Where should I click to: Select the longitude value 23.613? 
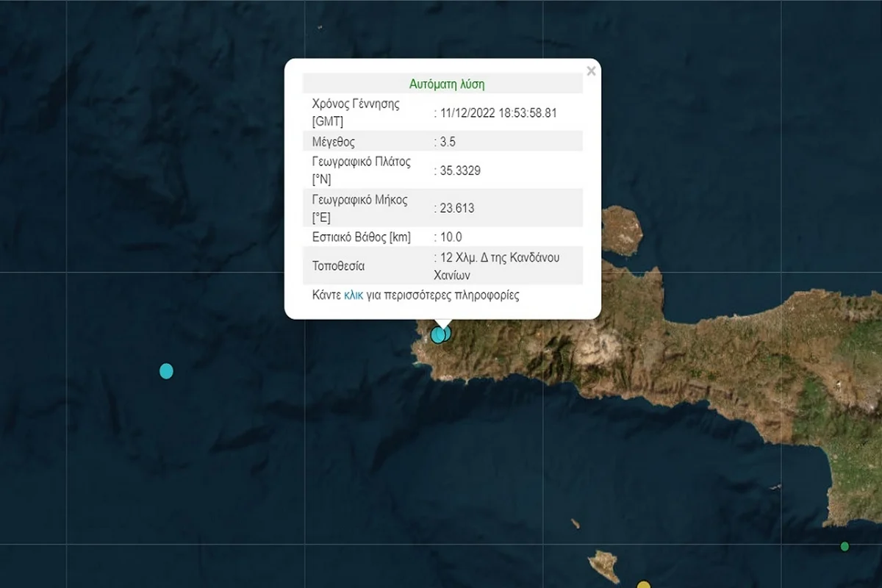pyautogui.click(x=456, y=208)
